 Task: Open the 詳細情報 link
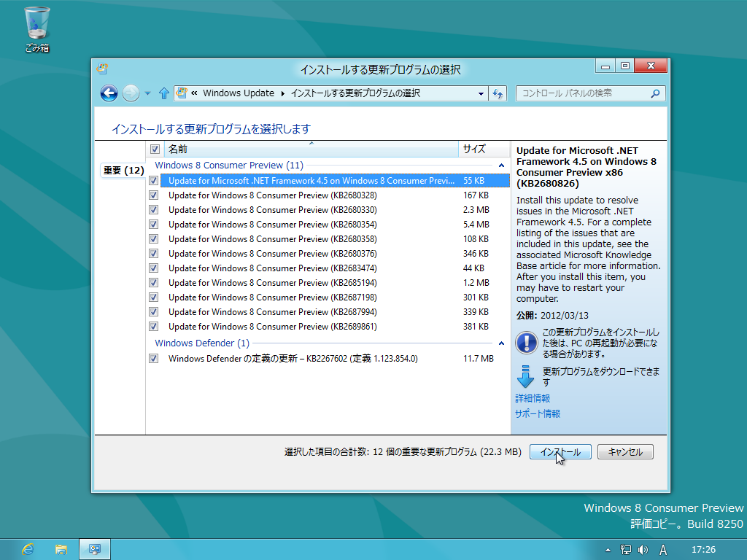533,399
